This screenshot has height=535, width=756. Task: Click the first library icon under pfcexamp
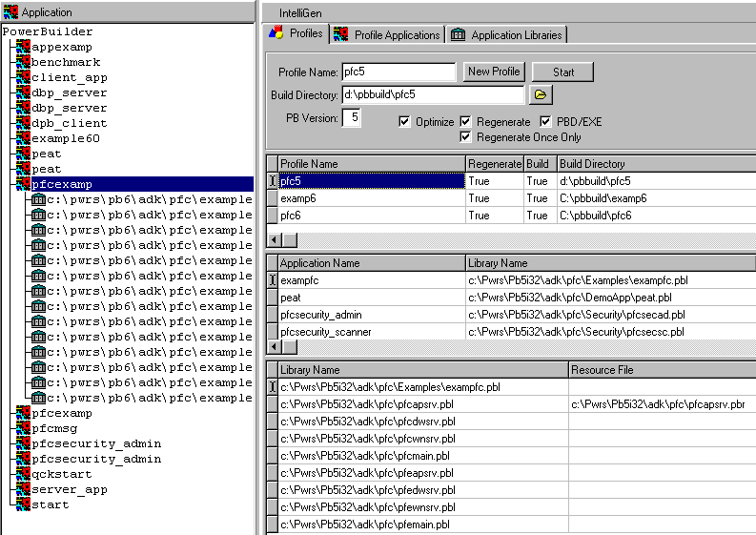point(38,199)
